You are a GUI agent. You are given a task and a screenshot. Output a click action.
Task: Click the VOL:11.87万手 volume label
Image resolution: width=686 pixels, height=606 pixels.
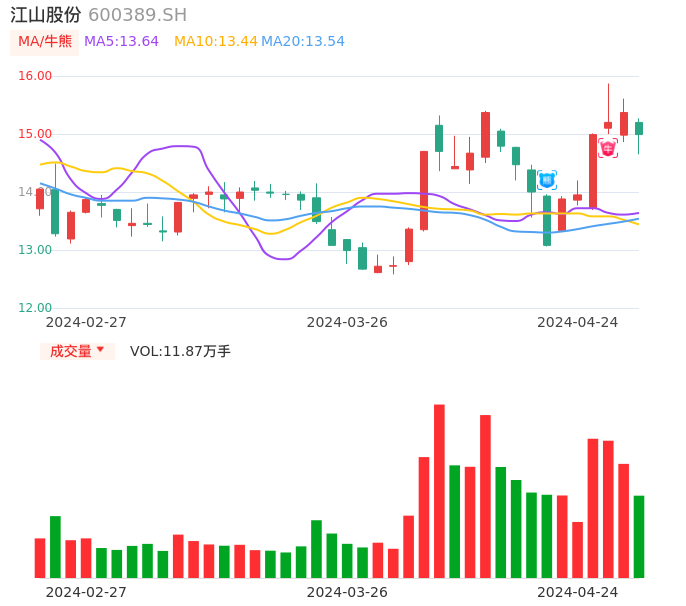coord(180,351)
